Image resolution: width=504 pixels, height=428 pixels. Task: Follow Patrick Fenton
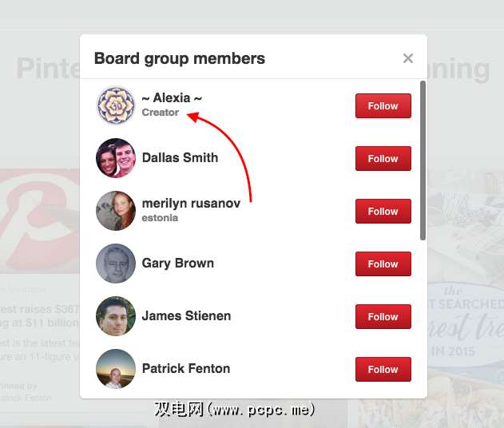pos(383,369)
